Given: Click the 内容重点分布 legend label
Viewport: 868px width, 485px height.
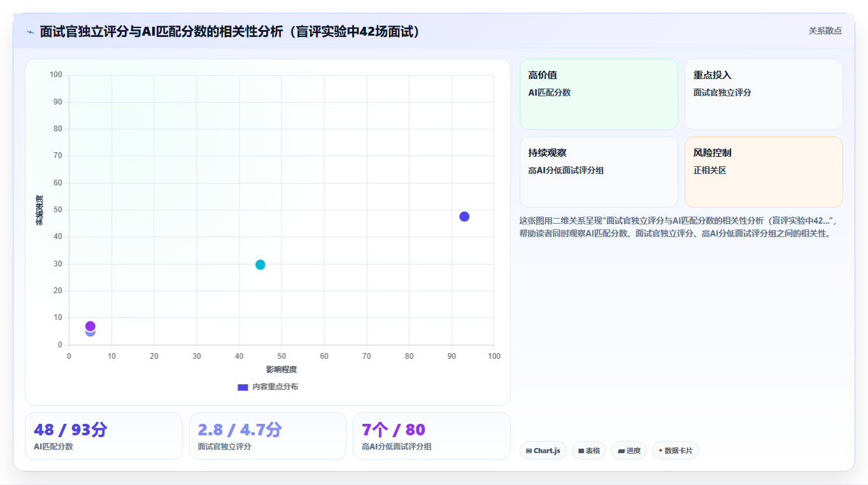Looking at the screenshot, I should point(275,387).
